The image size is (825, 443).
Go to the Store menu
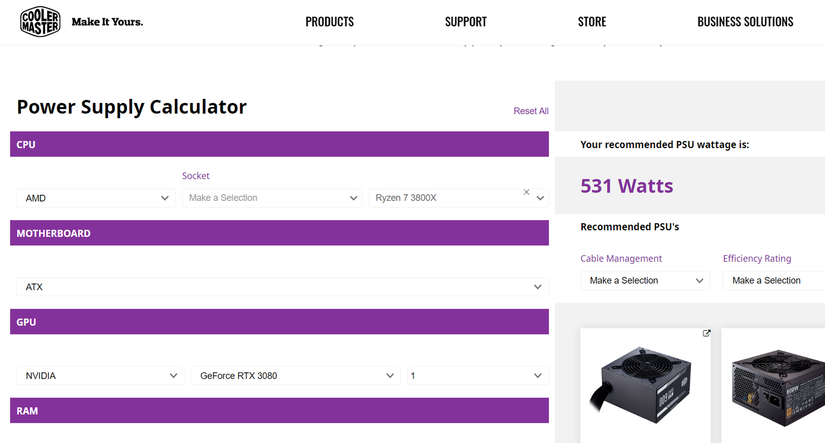point(592,22)
